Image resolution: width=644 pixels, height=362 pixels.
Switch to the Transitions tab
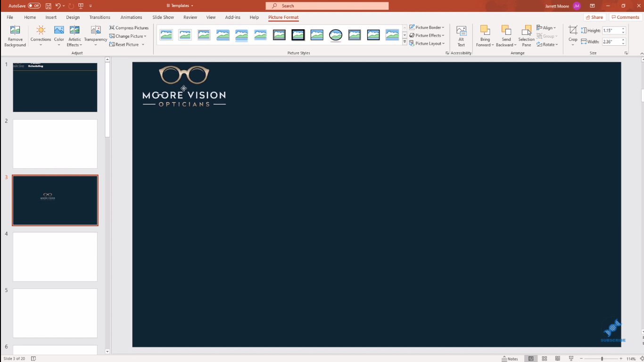100,17
